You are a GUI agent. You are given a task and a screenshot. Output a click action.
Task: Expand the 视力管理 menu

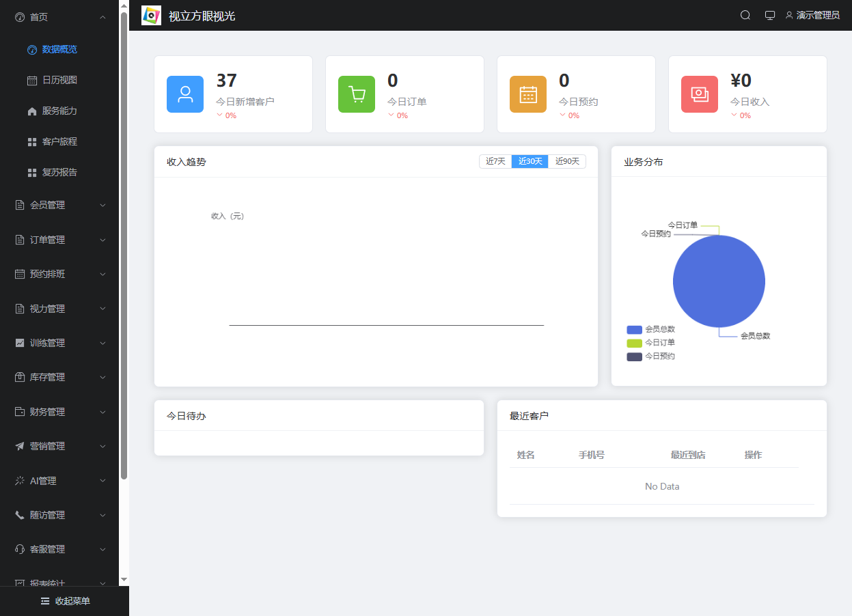(x=59, y=309)
